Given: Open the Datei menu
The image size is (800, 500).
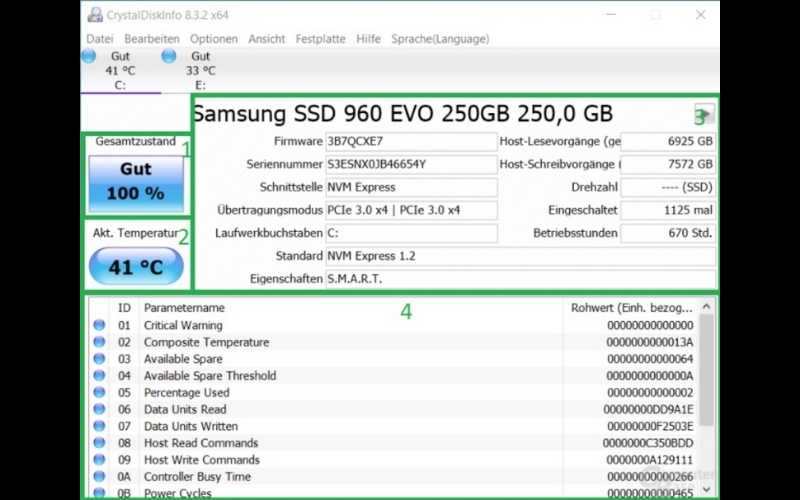Looking at the screenshot, I should click(100, 39).
